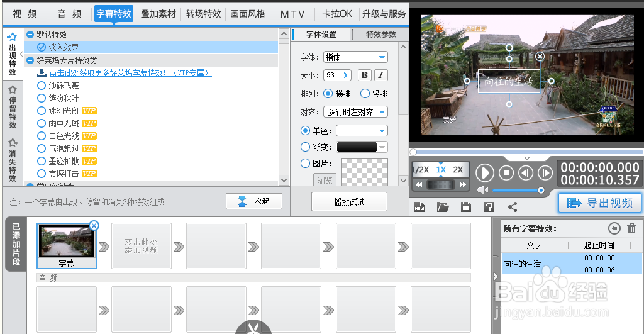Open help question-mark icon

coord(489,207)
